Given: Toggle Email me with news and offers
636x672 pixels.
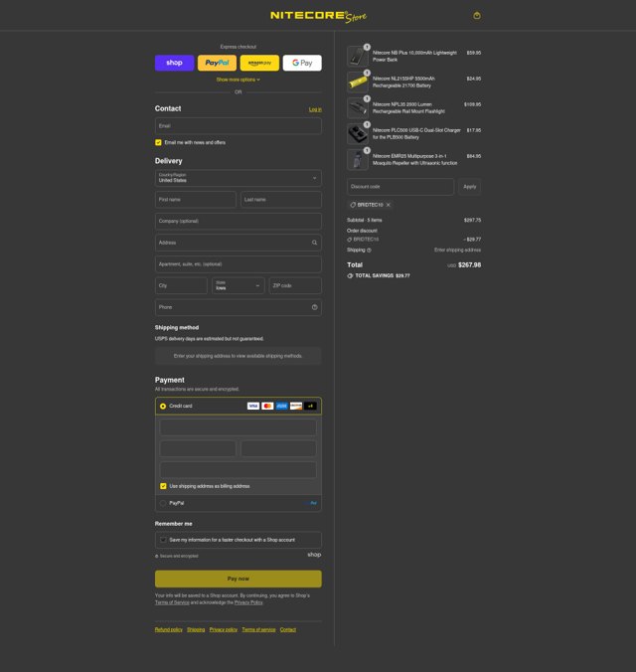Looking at the screenshot, I should click(x=158, y=143).
